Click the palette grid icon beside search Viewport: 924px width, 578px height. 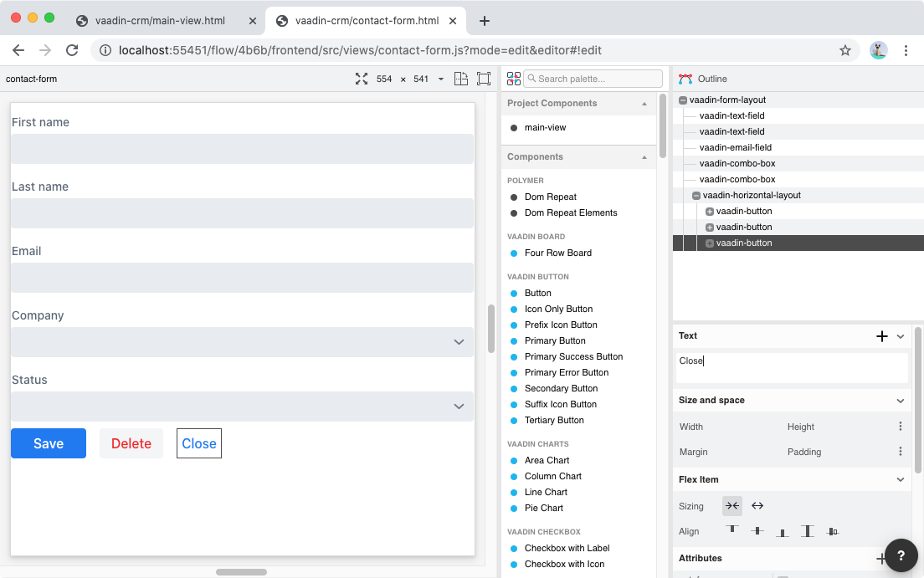coord(514,79)
